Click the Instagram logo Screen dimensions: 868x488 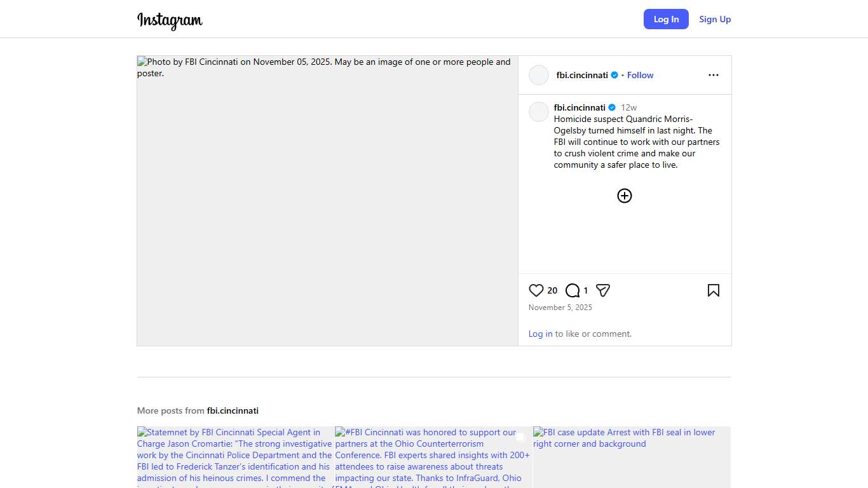tap(170, 20)
